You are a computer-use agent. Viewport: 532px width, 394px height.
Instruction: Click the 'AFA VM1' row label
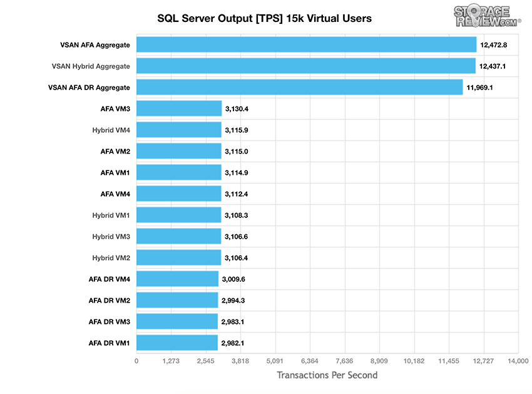115,172
